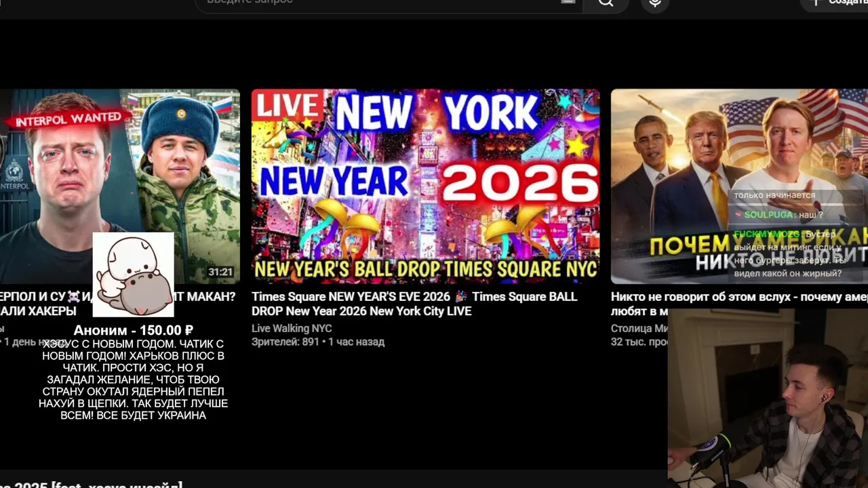
Task: Click the cartoon cat donation image
Action: pos(133,274)
